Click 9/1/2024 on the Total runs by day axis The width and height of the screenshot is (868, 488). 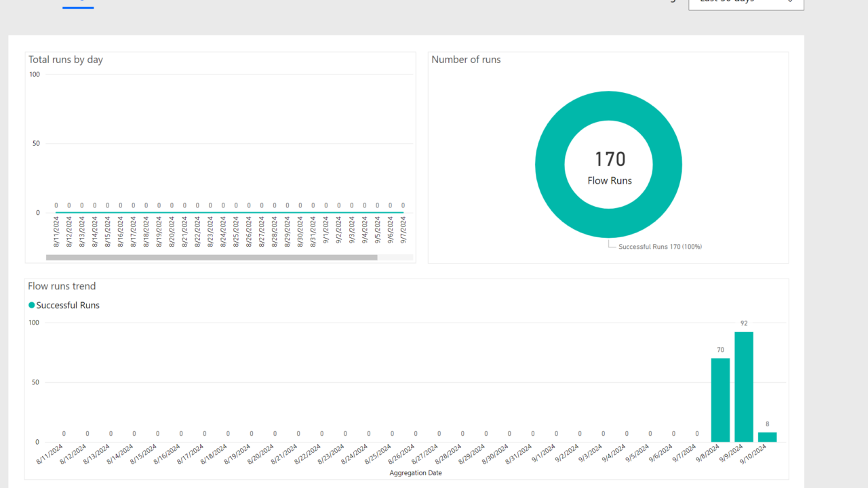tap(325, 230)
